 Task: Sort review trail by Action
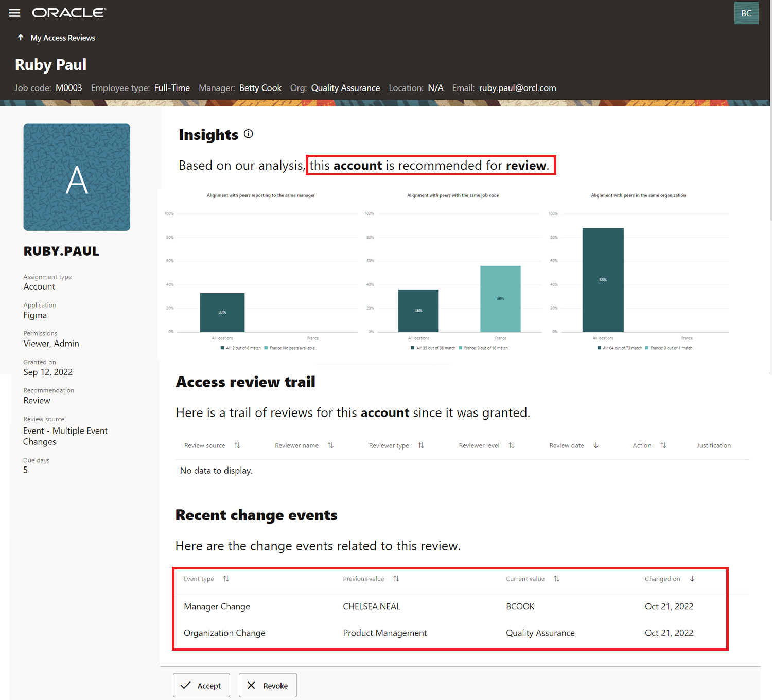[663, 445]
